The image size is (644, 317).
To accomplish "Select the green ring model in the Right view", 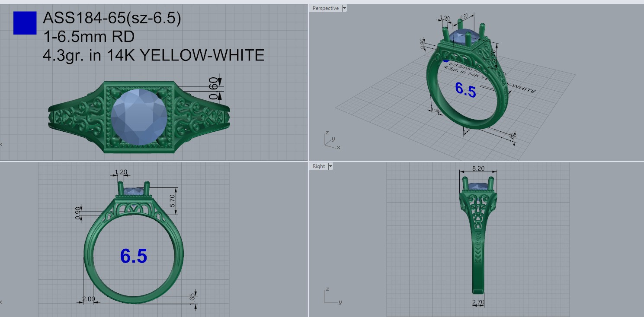I will click(x=477, y=235).
